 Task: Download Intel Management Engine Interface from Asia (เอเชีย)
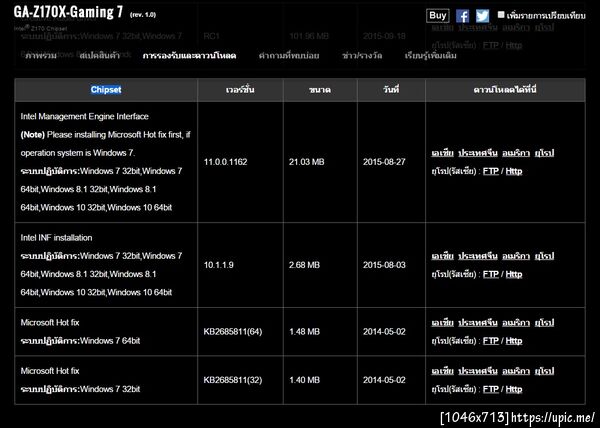[442, 153]
